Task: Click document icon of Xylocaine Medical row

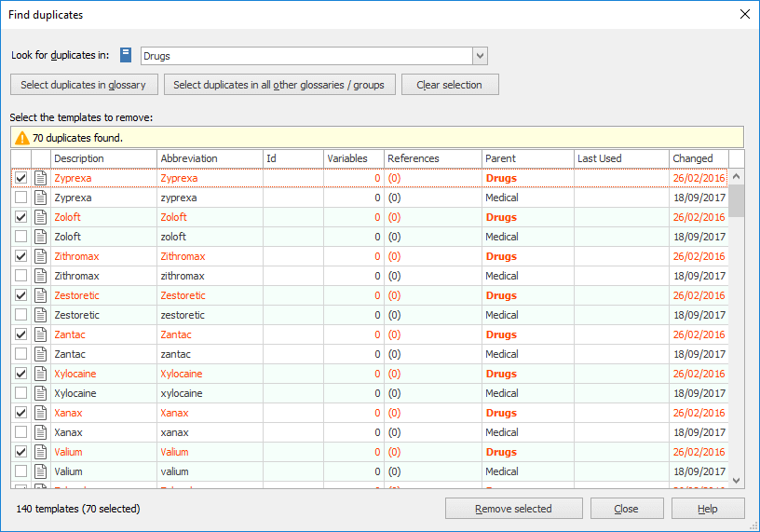Action: click(x=41, y=393)
